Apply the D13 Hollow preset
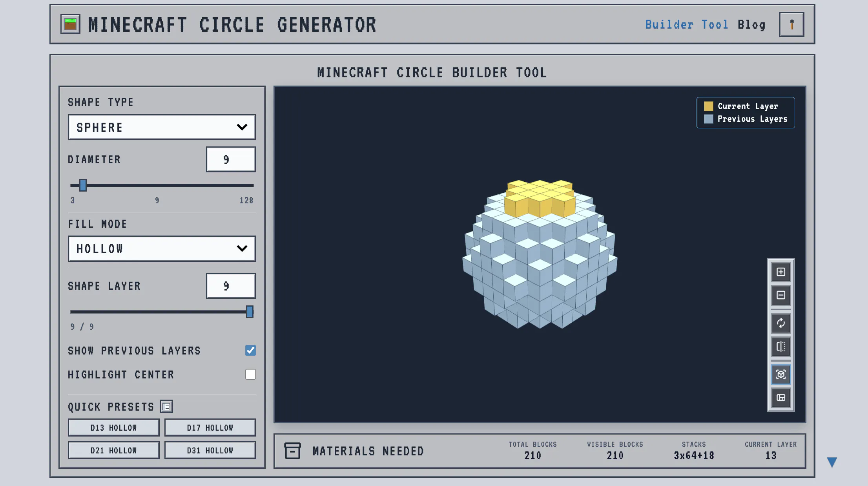The width and height of the screenshot is (868, 486). click(x=114, y=428)
